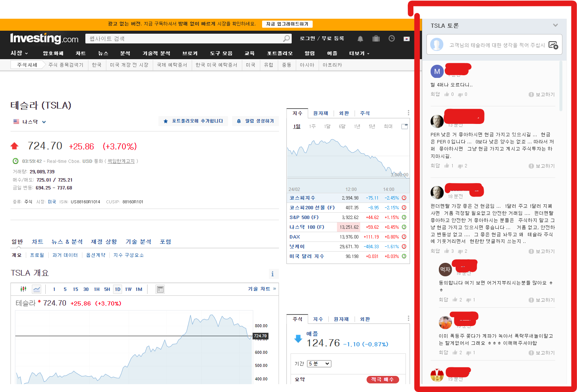Switch to the 뉴스 & 분석 tab

(x=67, y=241)
